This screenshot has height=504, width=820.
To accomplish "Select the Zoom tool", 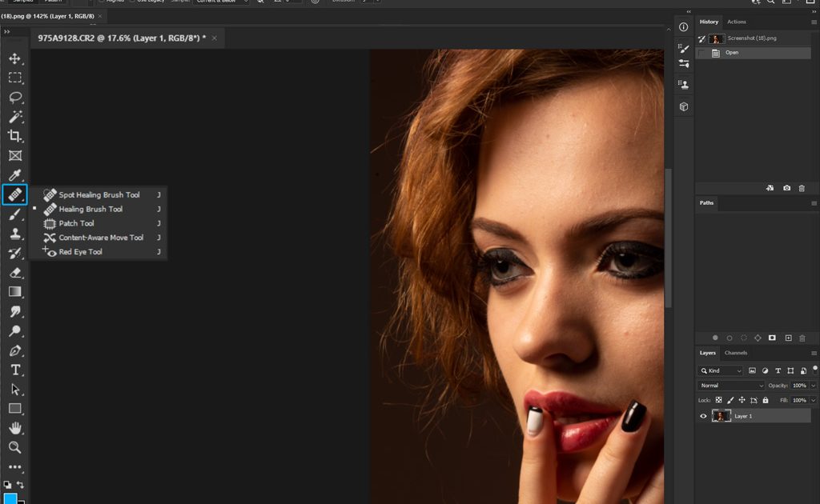I will point(14,447).
